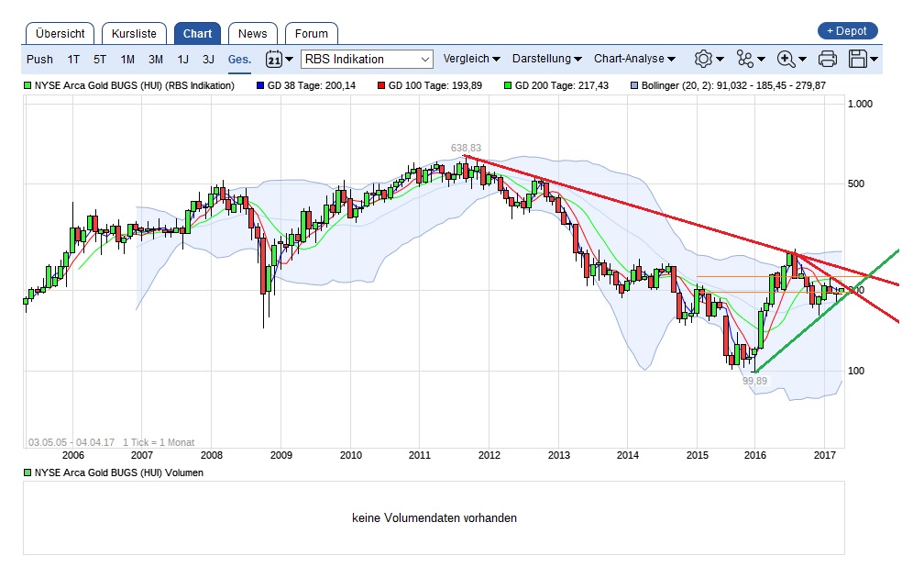This screenshot has height=578, width=924.
Task: Select the 3J time range
Action: coord(208,60)
